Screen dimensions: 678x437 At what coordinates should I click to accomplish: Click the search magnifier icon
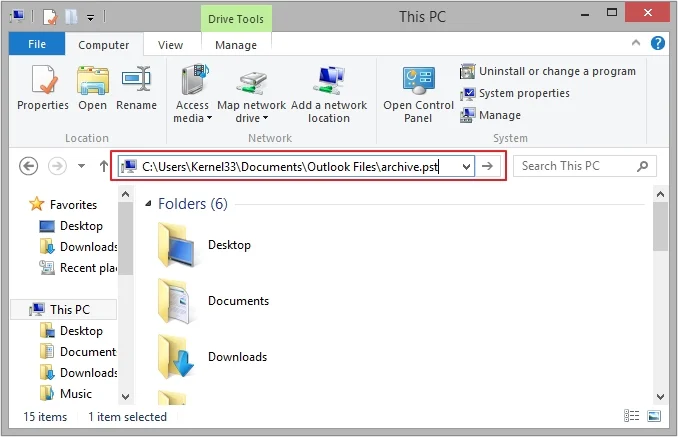point(643,166)
